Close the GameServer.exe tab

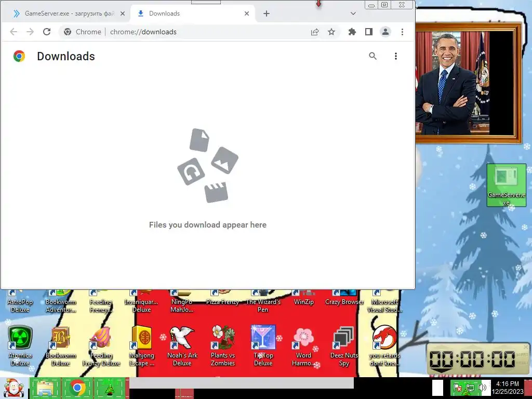pos(123,14)
